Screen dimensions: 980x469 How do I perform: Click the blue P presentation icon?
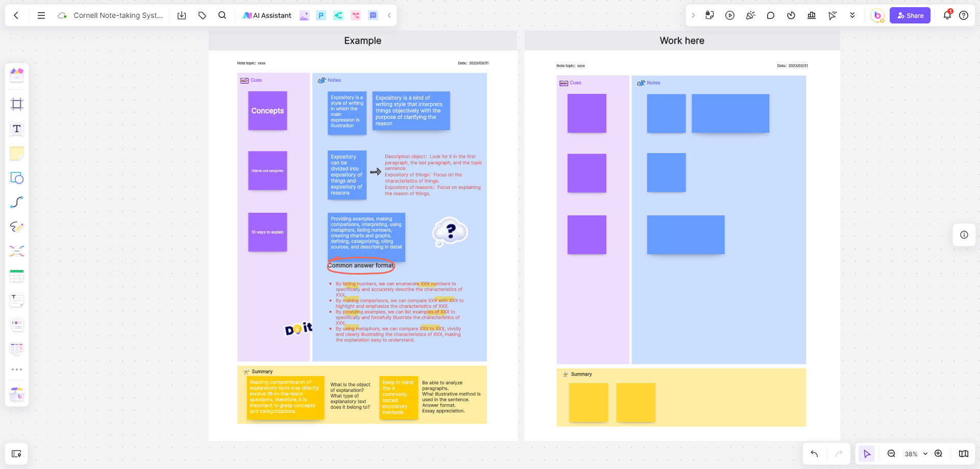pos(321,15)
